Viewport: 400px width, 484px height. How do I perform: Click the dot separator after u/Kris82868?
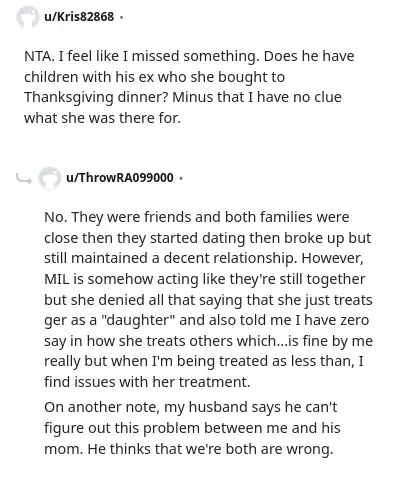click(121, 17)
